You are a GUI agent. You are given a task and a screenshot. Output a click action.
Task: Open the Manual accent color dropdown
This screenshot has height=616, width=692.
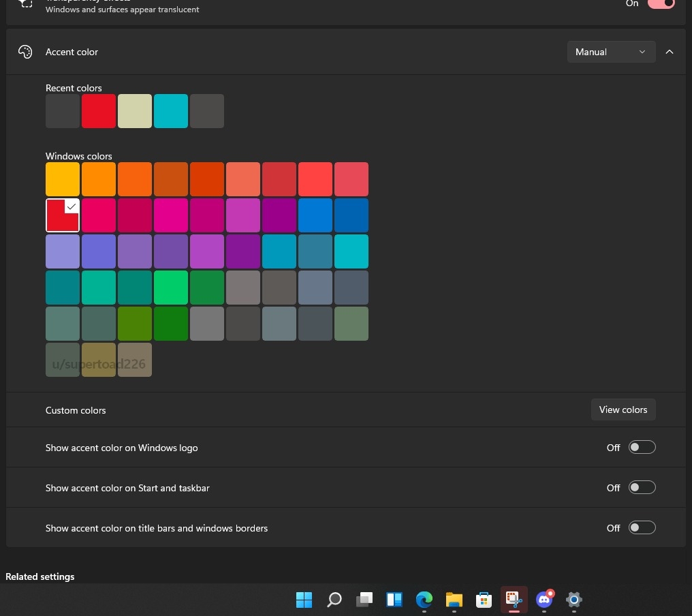point(611,52)
